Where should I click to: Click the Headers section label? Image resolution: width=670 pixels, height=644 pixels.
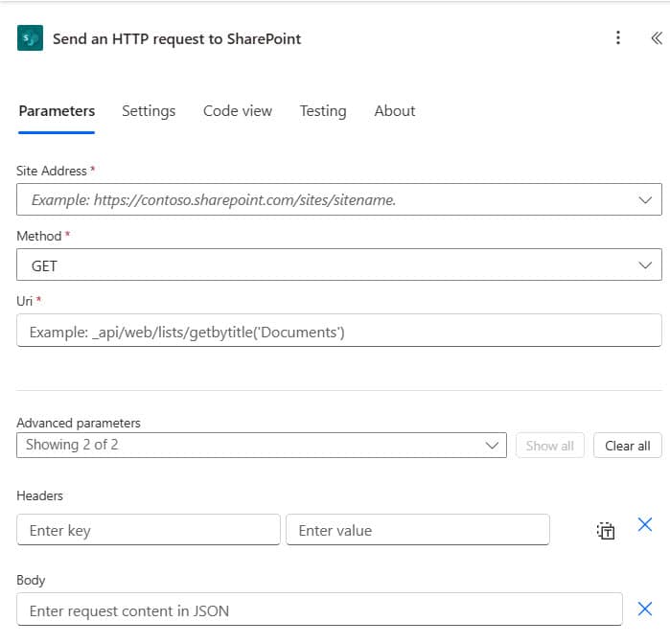(x=39, y=495)
